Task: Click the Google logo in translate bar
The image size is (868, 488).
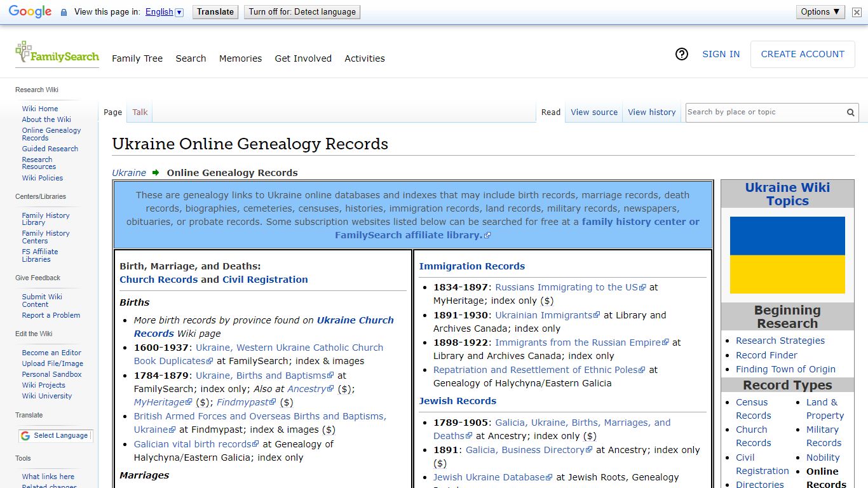Action: (x=30, y=12)
